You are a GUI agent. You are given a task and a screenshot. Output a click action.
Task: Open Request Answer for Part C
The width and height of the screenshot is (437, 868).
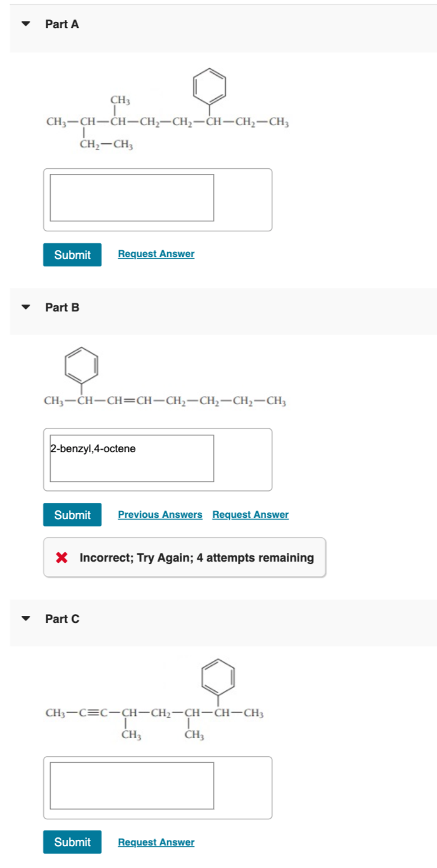coord(155,842)
